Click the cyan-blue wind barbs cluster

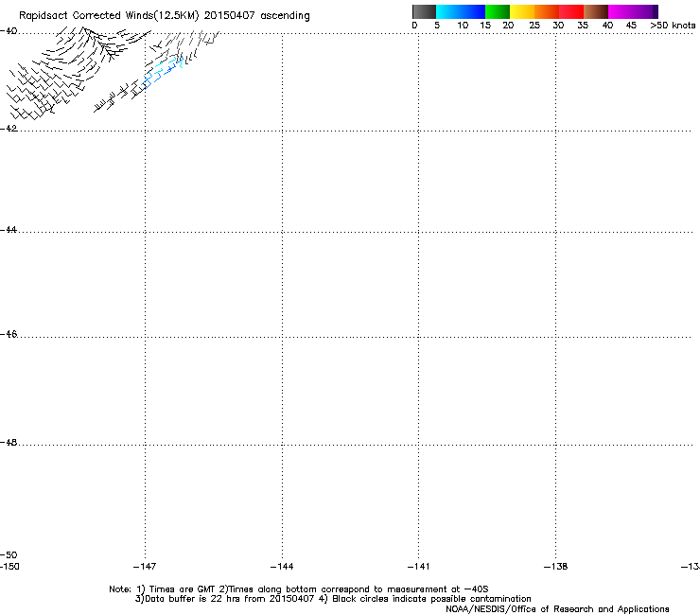point(163,72)
